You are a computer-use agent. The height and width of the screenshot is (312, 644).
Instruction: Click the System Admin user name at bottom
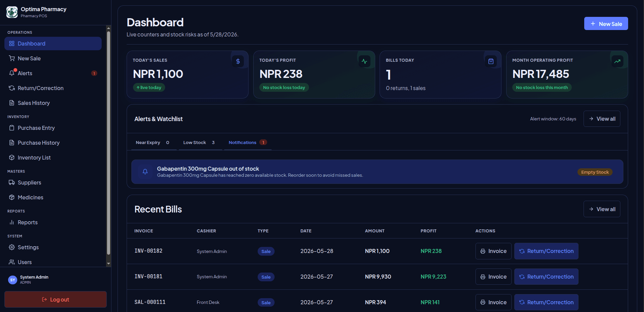coord(34,277)
